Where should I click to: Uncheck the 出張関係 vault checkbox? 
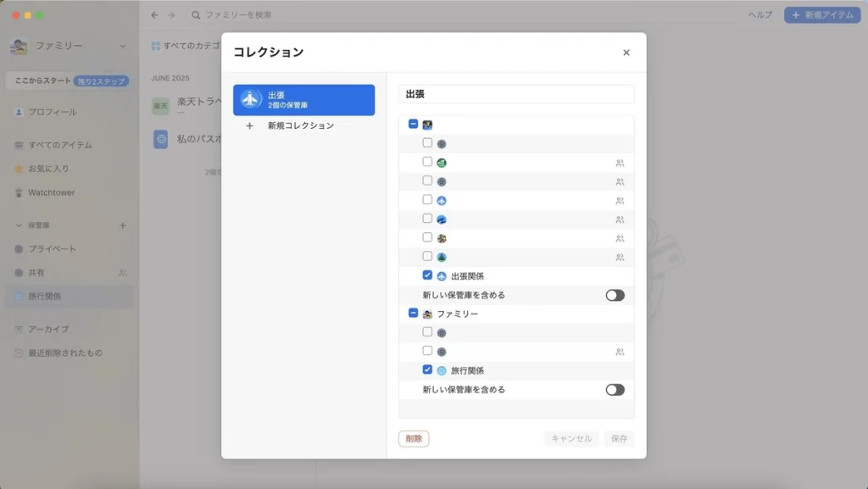coord(427,275)
